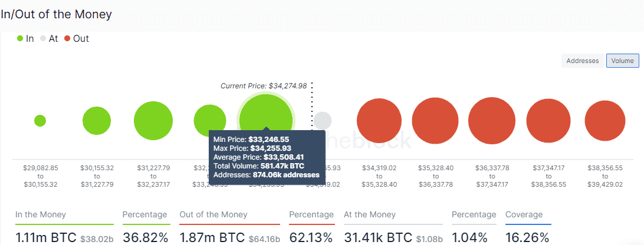Toggle the green In legend item
The width and height of the screenshot is (644, 245).
(25, 39)
